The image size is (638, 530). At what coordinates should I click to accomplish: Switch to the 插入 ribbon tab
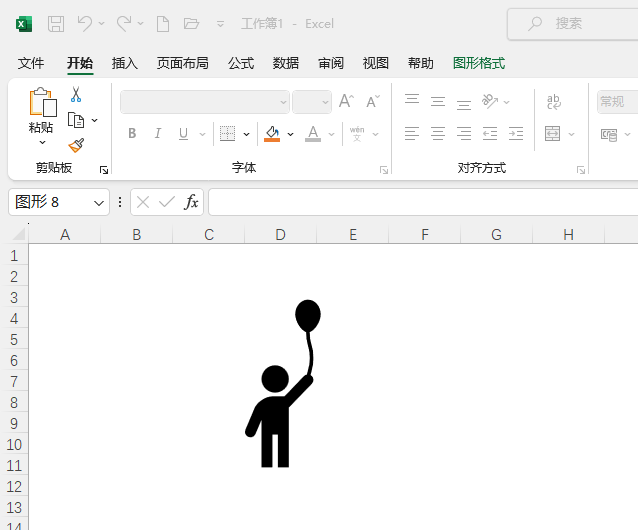[125, 63]
